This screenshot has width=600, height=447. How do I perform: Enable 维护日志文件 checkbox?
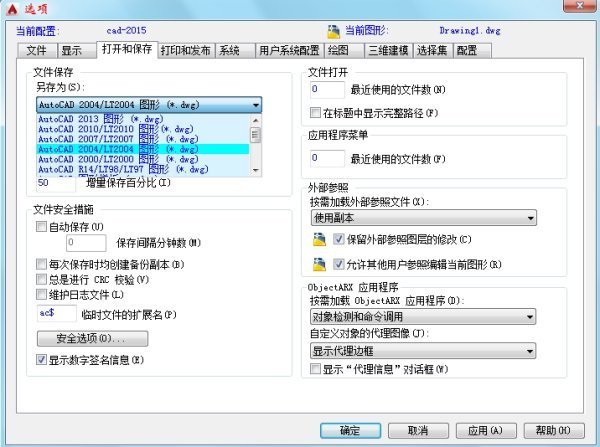41,294
